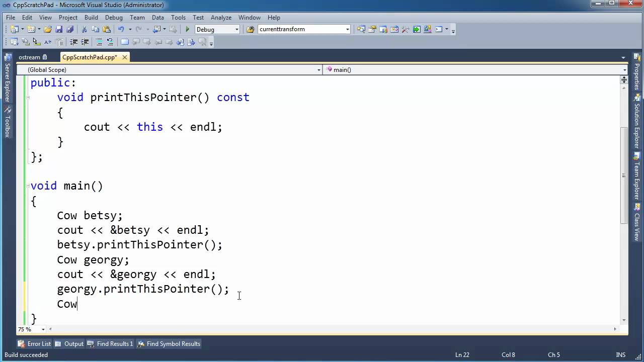Viewport: 644px width, 362px height.
Task: Open the Toolbox side panel
Action: [x=8, y=122]
